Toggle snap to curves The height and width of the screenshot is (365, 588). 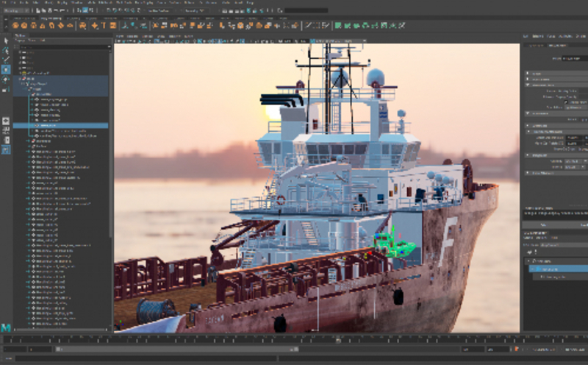pyautogui.click(x=115, y=10)
